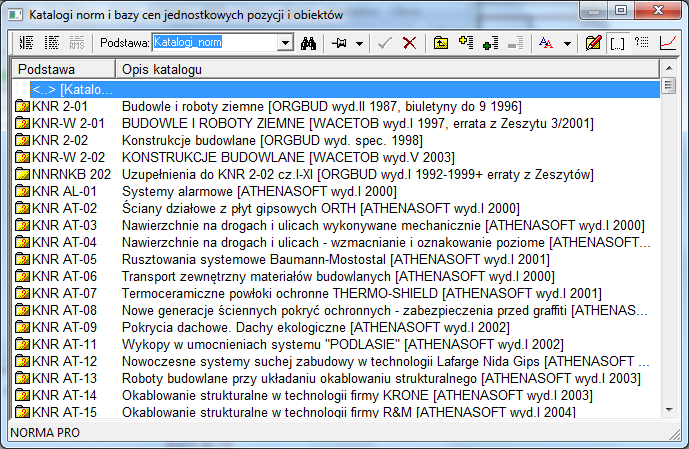
Task: Click the binoculars search icon
Action: 309,43
